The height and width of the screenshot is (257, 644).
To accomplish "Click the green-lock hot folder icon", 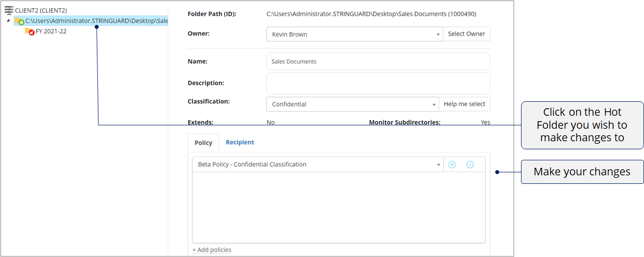I will (x=20, y=21).
